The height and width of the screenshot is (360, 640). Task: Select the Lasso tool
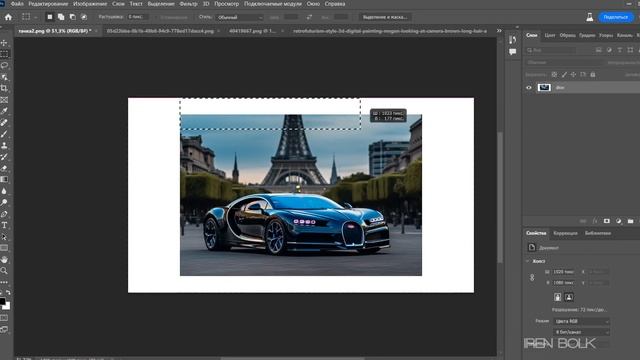[x=4, y=65]
